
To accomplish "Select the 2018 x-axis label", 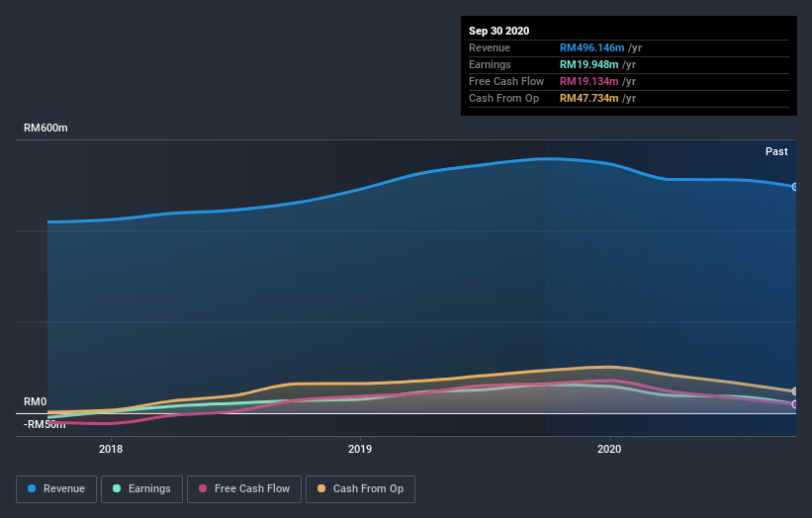I will (x=111, y=449).
